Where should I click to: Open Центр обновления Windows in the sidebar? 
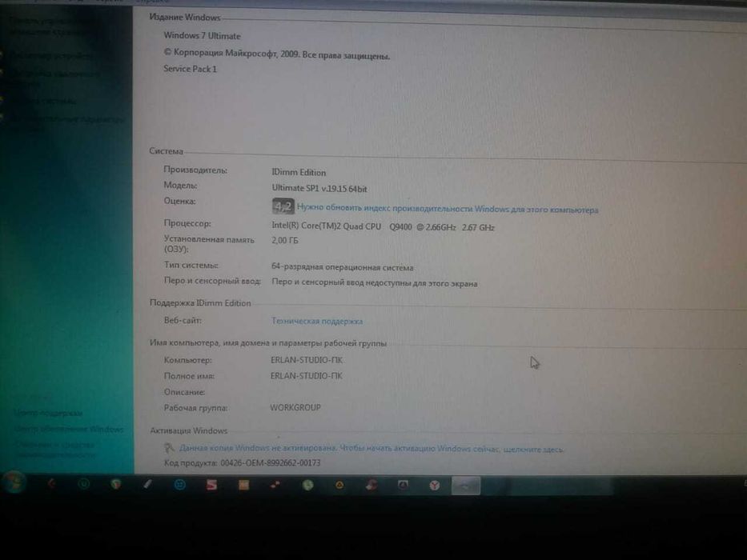tap(69, 429)
